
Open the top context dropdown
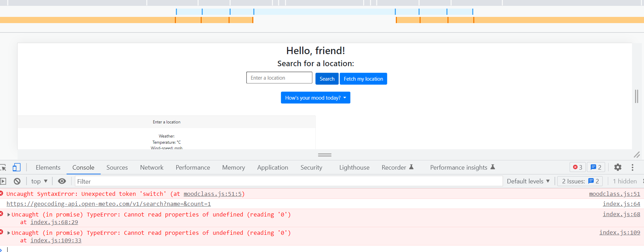pos(39,181)
